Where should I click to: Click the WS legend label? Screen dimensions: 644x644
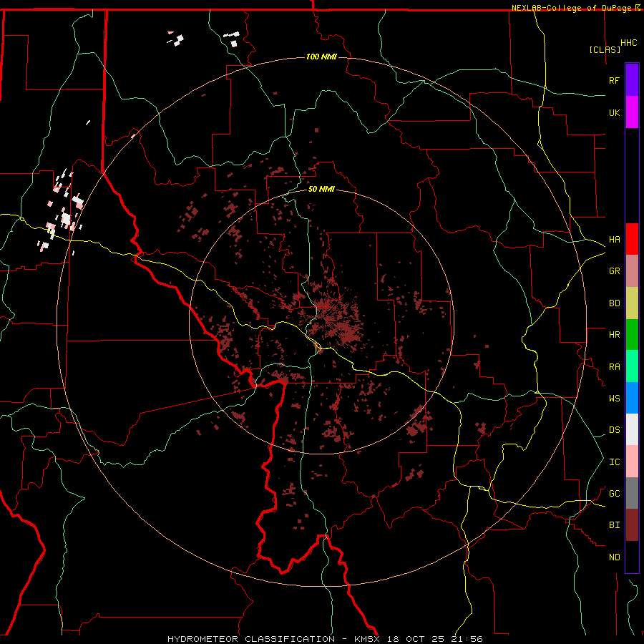[615, 399]
